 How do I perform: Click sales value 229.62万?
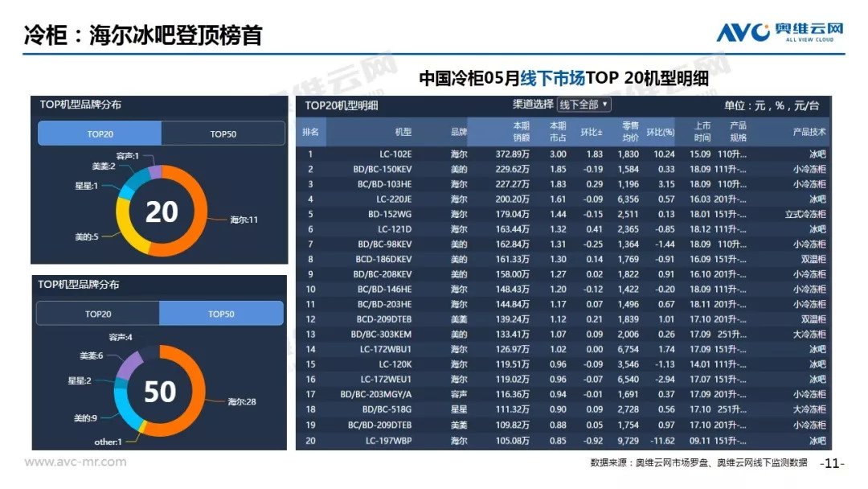512,169
